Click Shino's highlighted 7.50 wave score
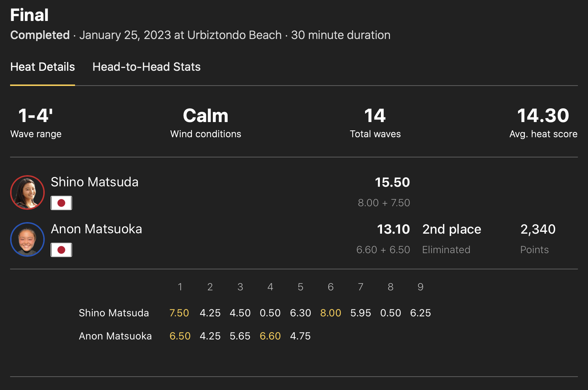The width and height of the screenshot is (588, 390). [x=179, y=313]
